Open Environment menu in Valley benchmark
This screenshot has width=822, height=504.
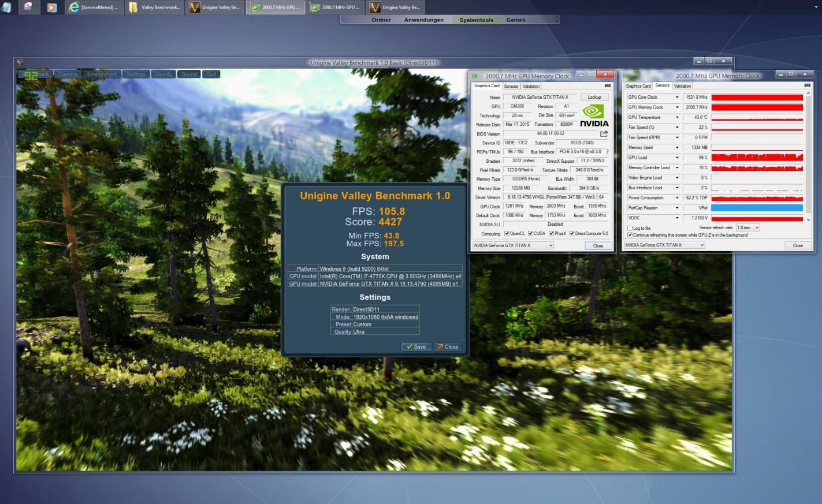102,74
